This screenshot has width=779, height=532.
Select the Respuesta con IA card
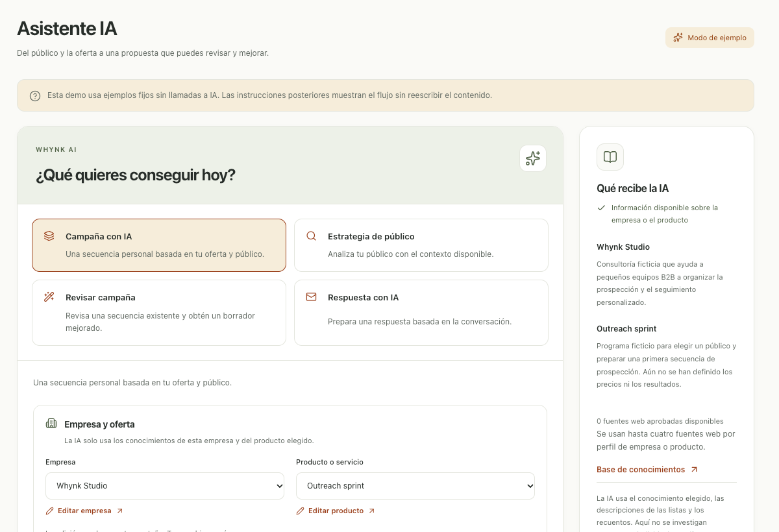click(x=421, y=313)
